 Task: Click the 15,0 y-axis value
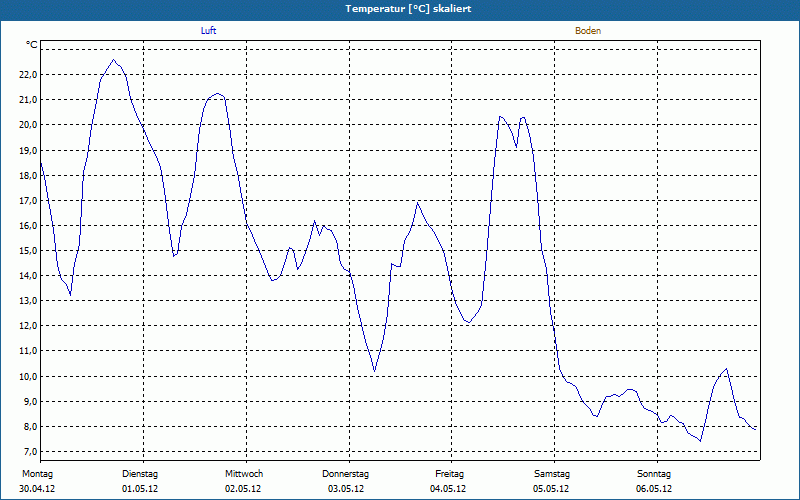pos(28,251)
